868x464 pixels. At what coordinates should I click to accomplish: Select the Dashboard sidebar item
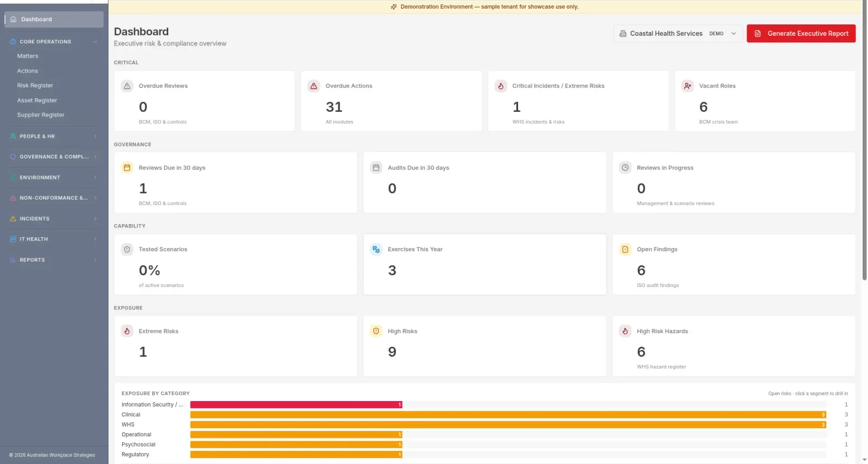coord(54,20)
